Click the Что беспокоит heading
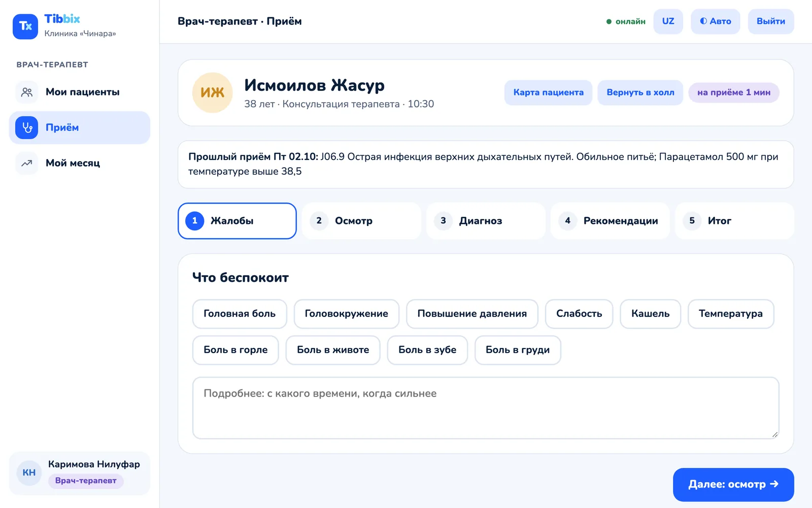This screenshot has width=812, height=508. coord(241,278)
